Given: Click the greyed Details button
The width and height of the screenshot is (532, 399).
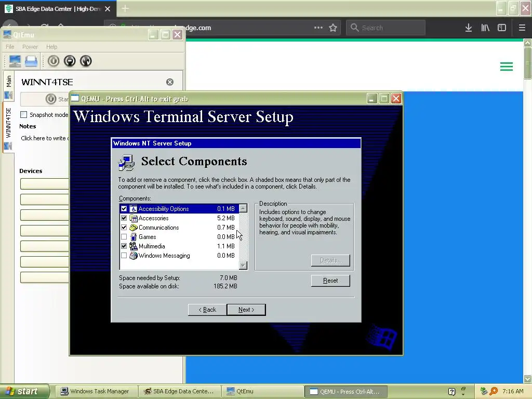Looking at the screenshot, I should click(x=330, y=261).
